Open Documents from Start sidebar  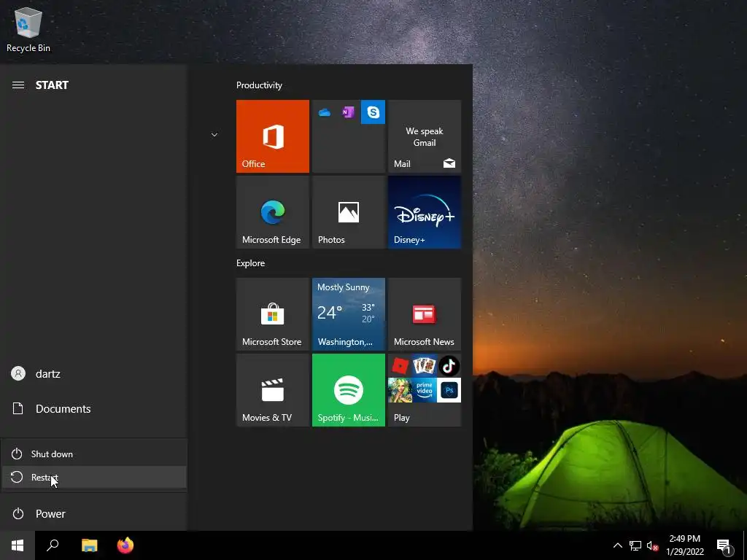click(x=94, y=408)
